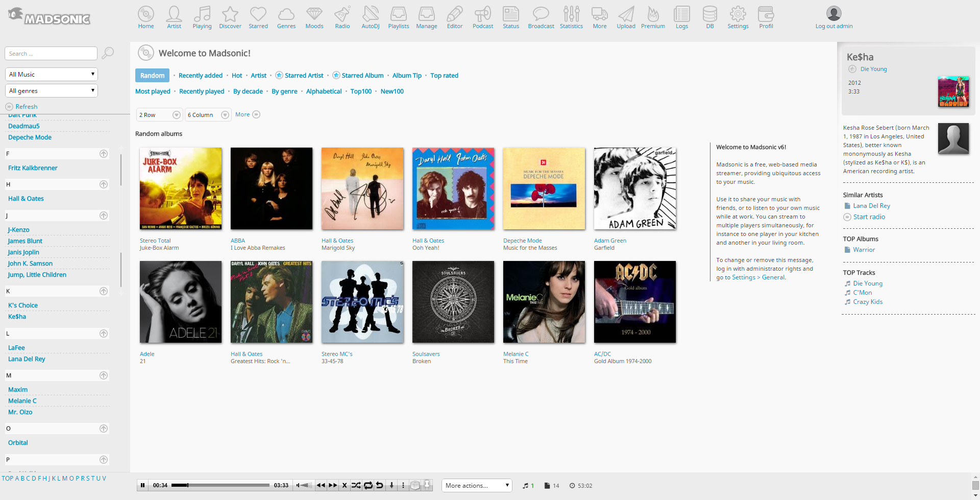Screen dimensions: 980x500
Task: Open the AutoDJ page
Action: click(370, 17)
